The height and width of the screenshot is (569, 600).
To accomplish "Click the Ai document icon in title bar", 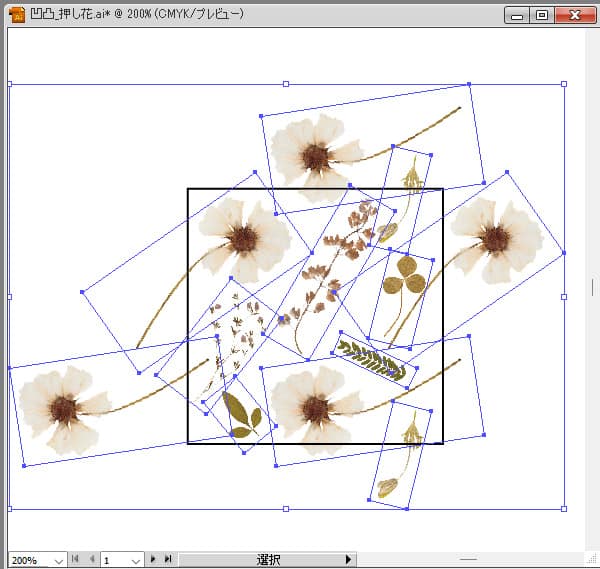I will coord(16,13).
